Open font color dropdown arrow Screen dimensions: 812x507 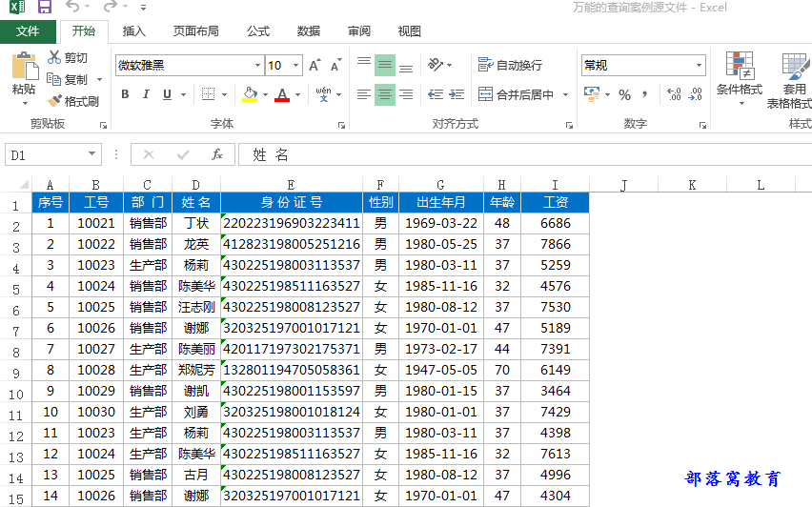coord(297,94)
